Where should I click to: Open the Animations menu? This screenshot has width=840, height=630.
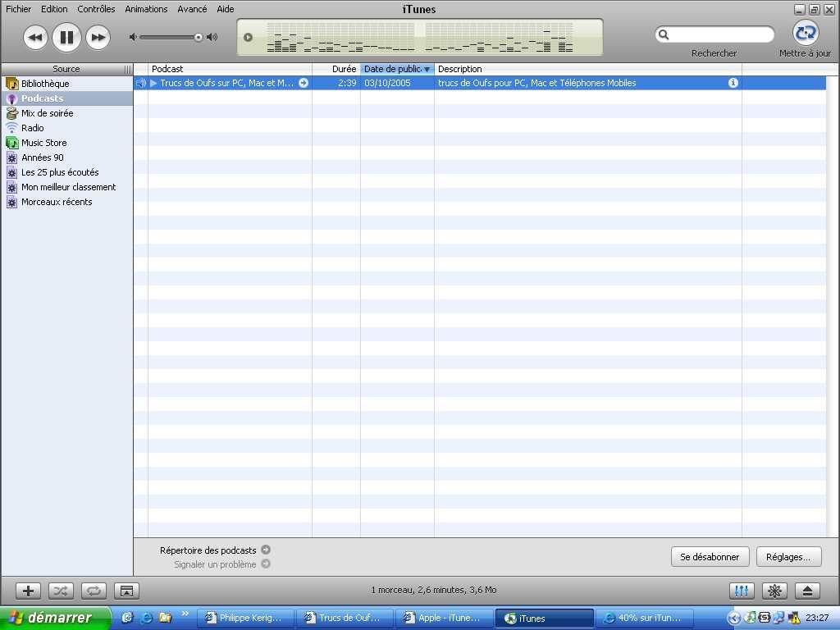coord(146,9)
